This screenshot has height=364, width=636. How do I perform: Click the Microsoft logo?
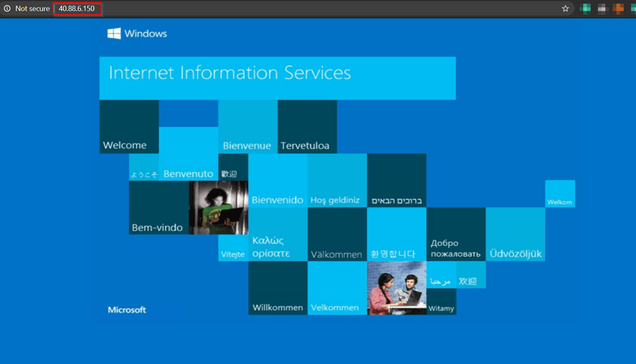(x=127, y=310)
